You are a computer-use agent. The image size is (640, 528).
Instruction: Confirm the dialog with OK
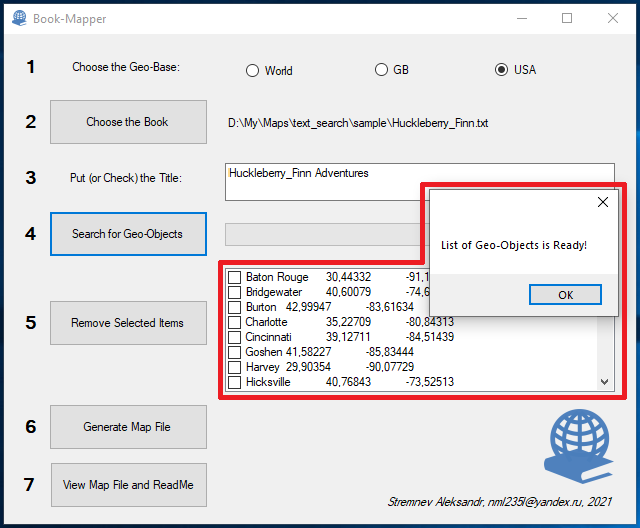point(565,295)
